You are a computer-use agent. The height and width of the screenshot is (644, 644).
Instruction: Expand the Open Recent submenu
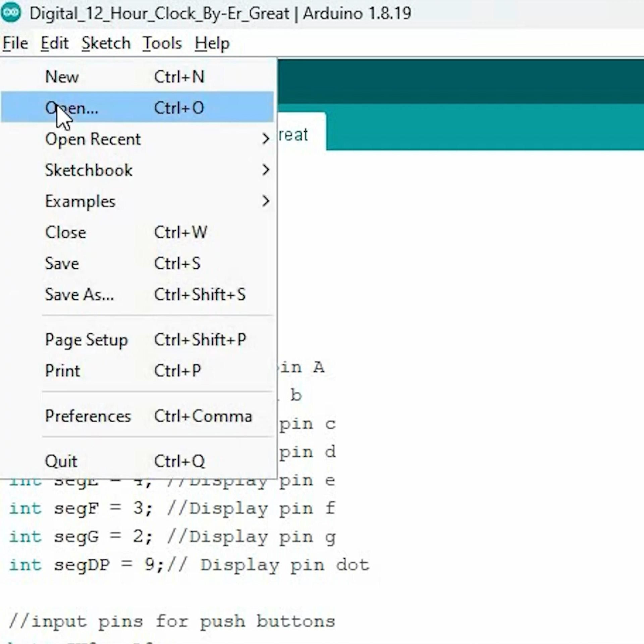[93, 139]
